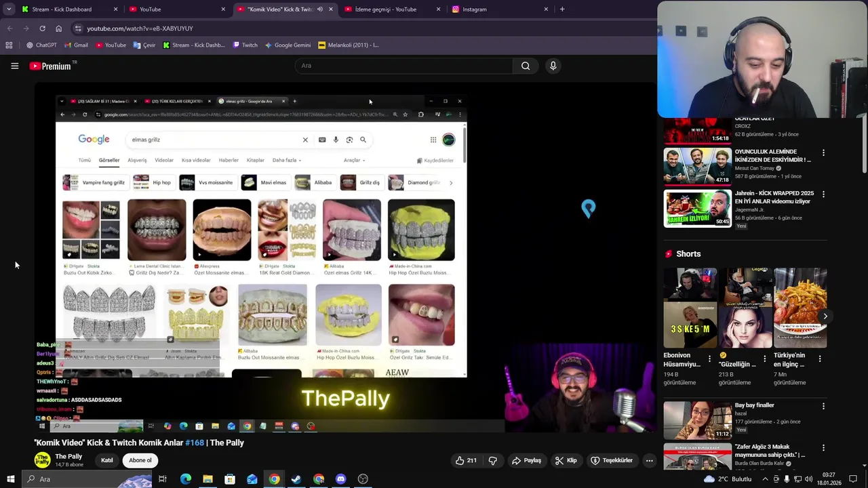Open Microsoft Edge from the taskbar
This screenshot has width=868, height=488.
[x=186, y=479]
